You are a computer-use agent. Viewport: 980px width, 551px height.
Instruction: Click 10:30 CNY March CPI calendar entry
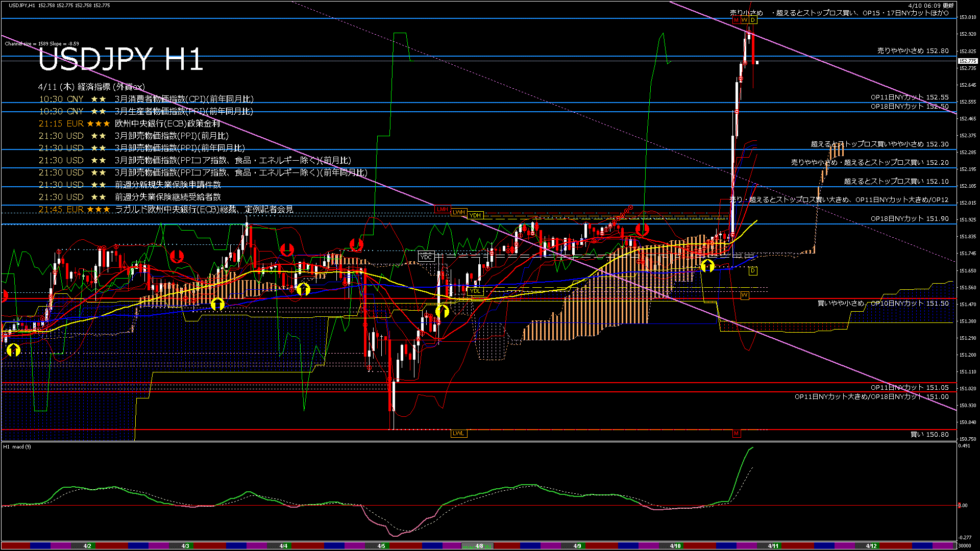tap(146, 99)
